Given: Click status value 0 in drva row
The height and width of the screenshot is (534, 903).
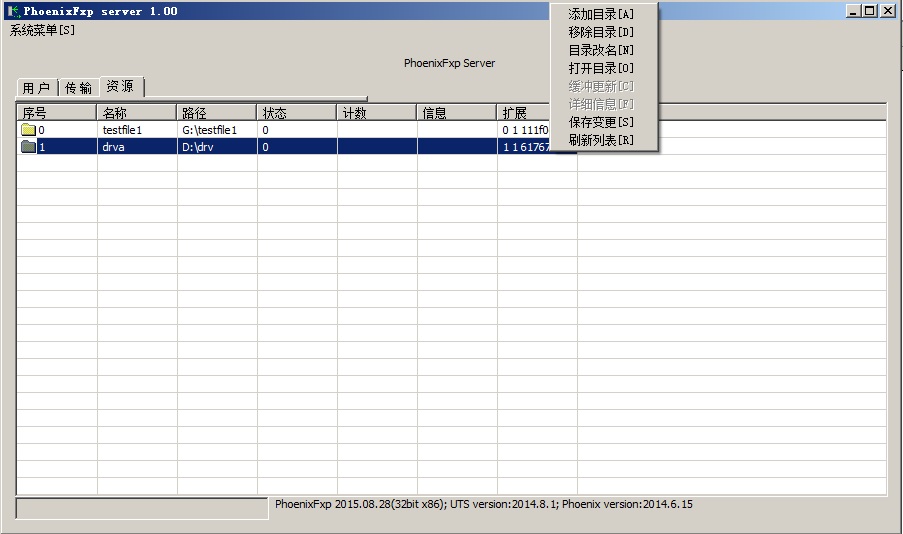Looking at the screenshot, I should (x=265, y=147).
